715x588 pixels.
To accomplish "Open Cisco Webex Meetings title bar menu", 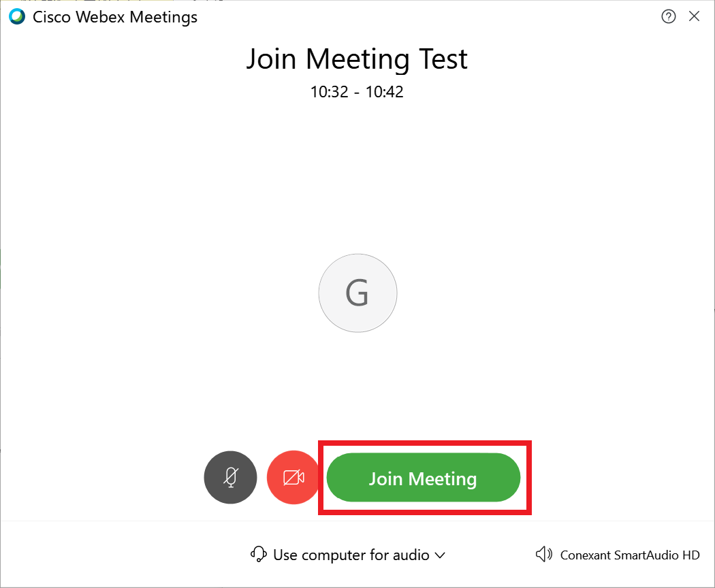I will coord(114,16).
